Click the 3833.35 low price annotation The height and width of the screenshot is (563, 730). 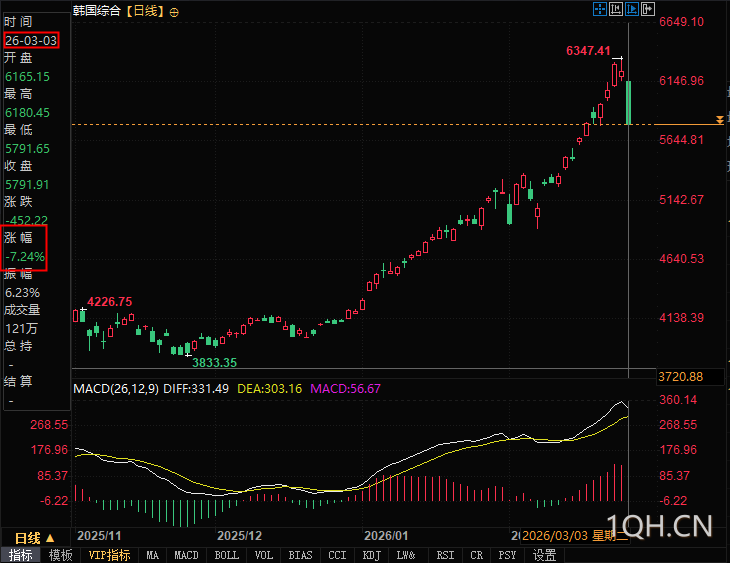[x=215, y=363]
